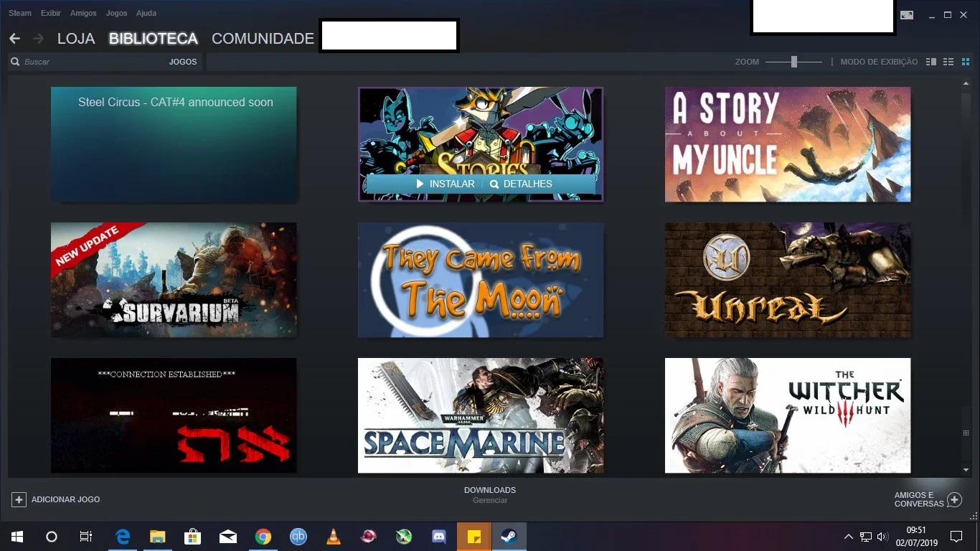
Task: Launch Google Chrome from taskbar
Action: point(263,537)
